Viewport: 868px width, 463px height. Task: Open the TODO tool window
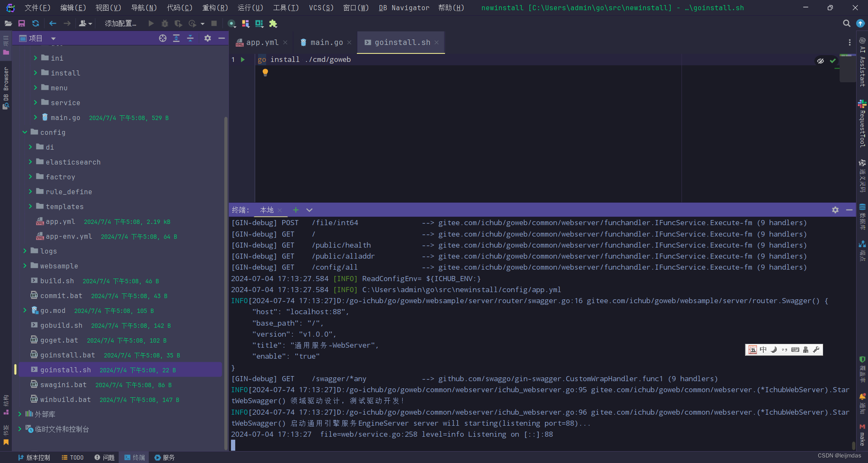coord(72,457)
